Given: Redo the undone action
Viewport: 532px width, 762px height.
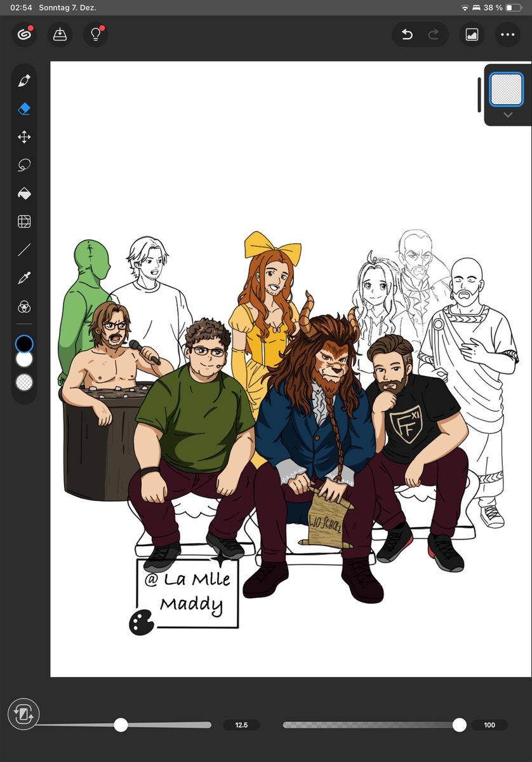Looking at the screenshot, I should [x=434, y=34].
